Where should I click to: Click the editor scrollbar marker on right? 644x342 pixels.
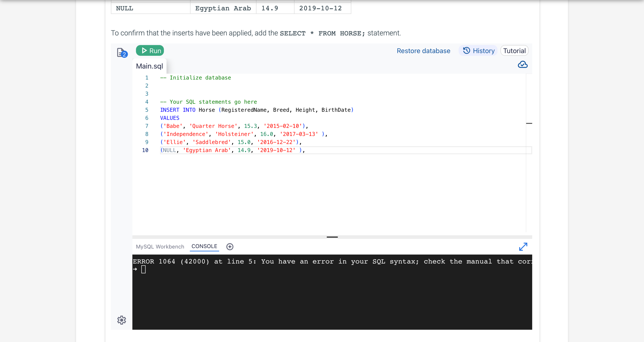point(529,123)
